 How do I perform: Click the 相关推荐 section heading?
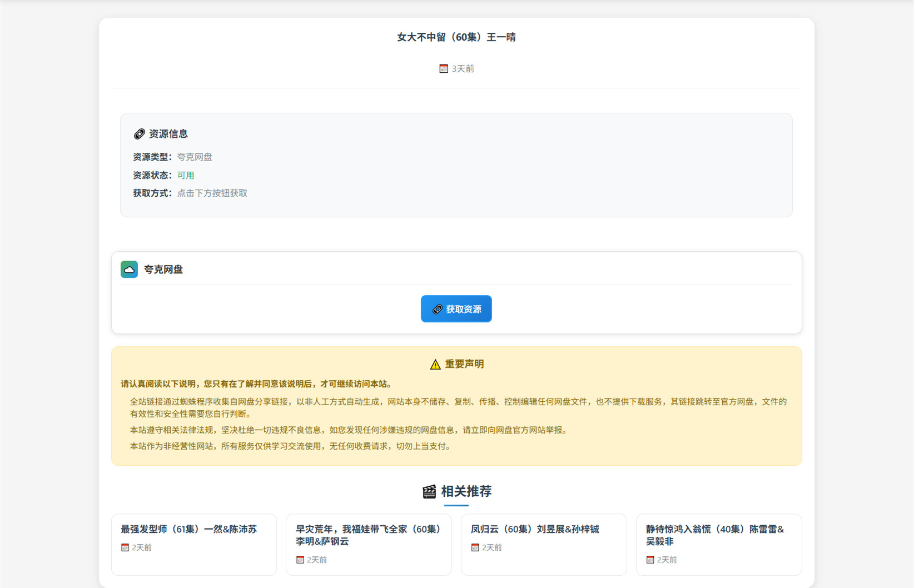click(466, 492)
